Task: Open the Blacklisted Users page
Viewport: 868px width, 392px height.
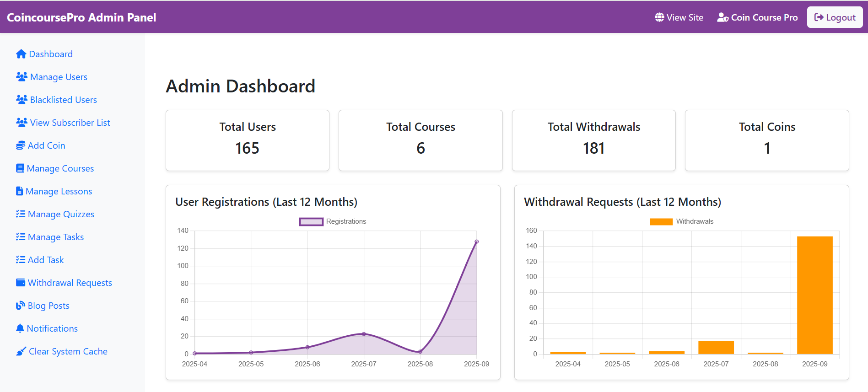Action: point(63,100)
